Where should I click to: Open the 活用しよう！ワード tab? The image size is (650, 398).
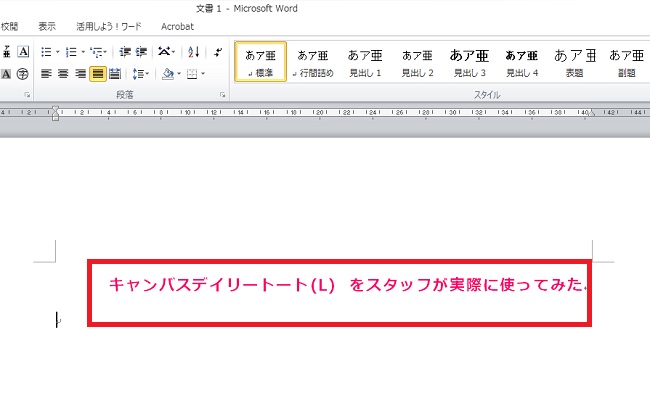coord(109,27)
